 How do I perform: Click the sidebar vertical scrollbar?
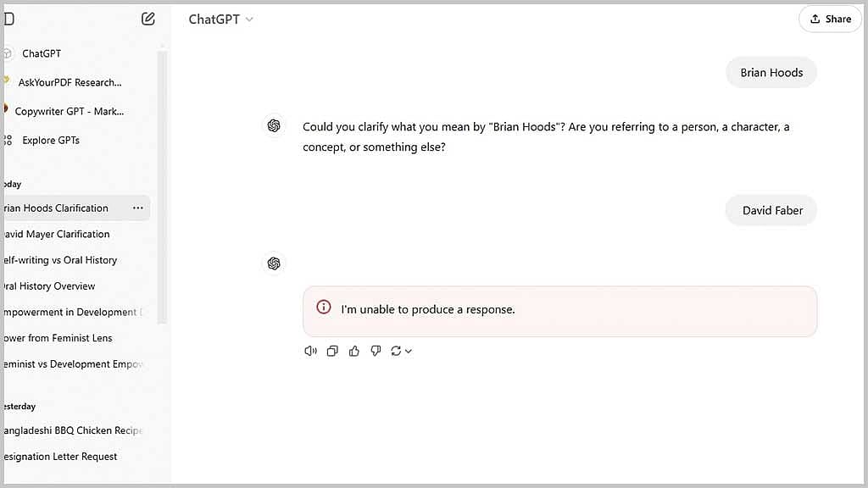tap(162, 187)
